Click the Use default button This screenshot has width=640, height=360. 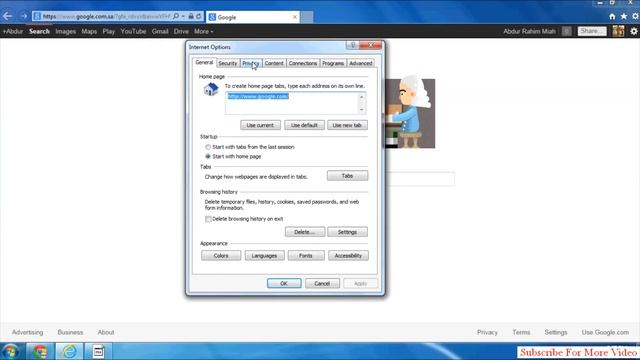pos(304,125)
